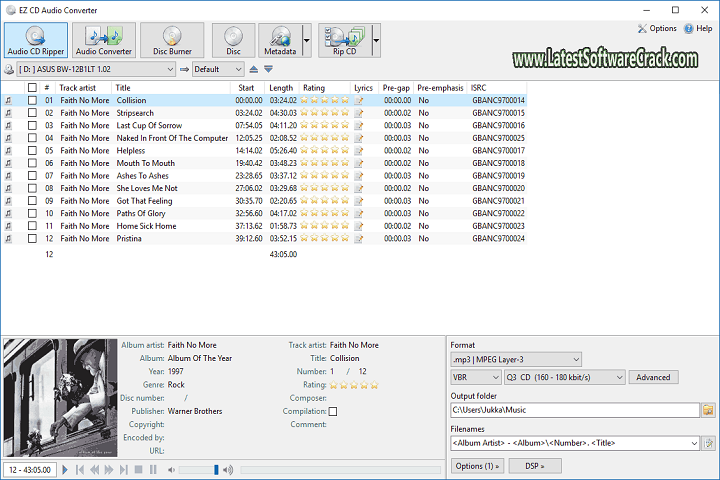This screenshot has width=720, height=480.
Task: Edit the Genre field Rock
Action: (176, 385)
